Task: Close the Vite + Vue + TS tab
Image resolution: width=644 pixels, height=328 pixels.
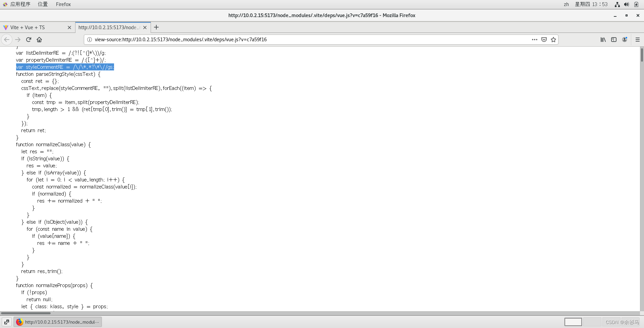Action: [69, 28]
